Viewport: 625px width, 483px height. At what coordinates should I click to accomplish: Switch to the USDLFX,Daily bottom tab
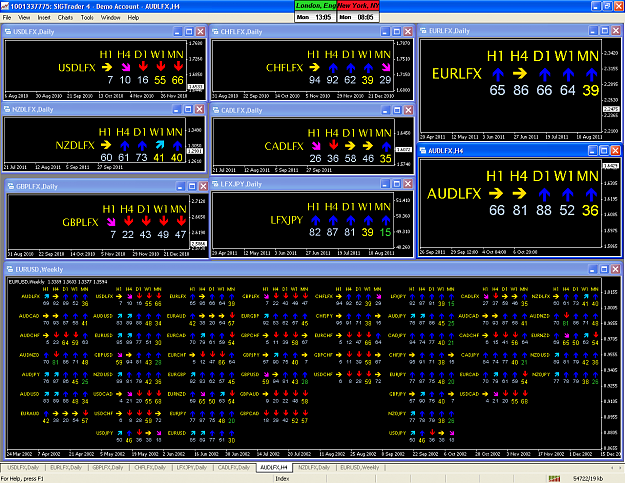tap(23, 467)
